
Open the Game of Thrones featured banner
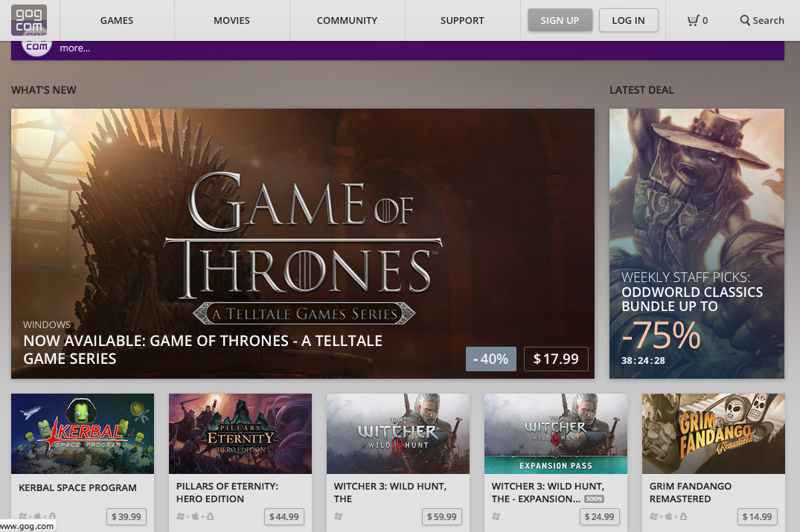click(303, 243)
